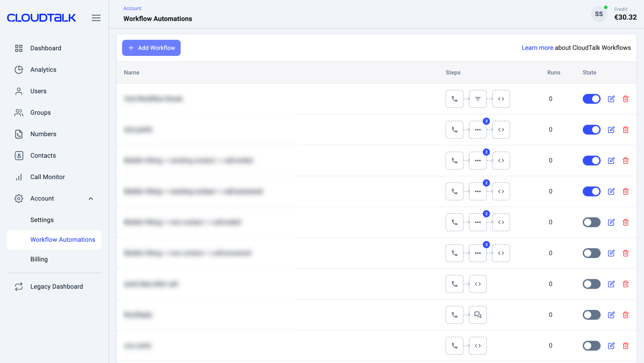Click trash icon in the last visible row
This screenshot has height=363, width=644.
626,346
